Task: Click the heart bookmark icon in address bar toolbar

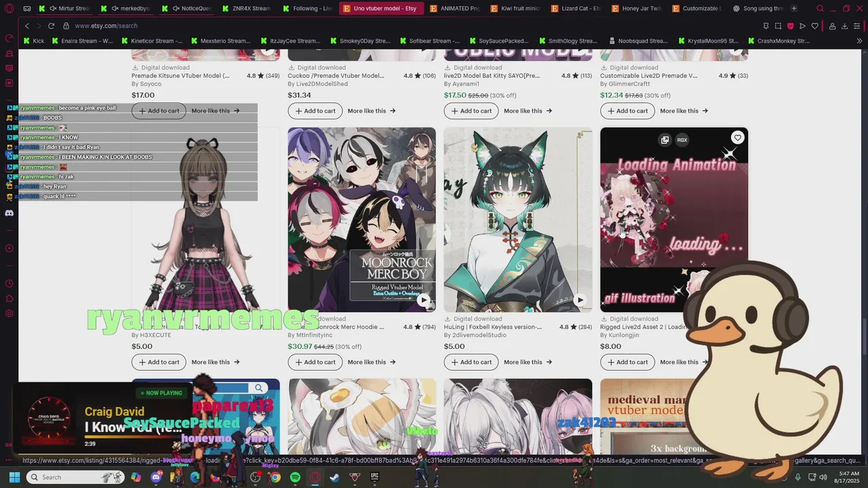Action: [815, 26]
